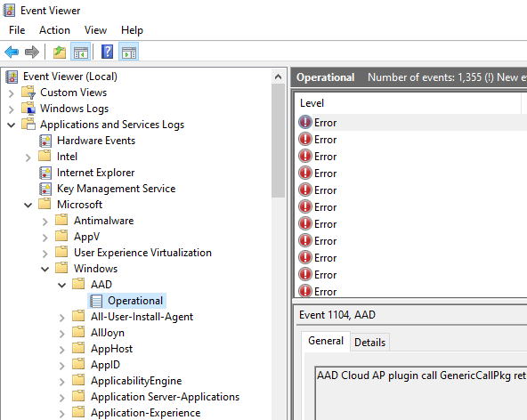Viewport: 527px width, 420px height.
Task: Expand the AppID node
Action: [61, 366]
